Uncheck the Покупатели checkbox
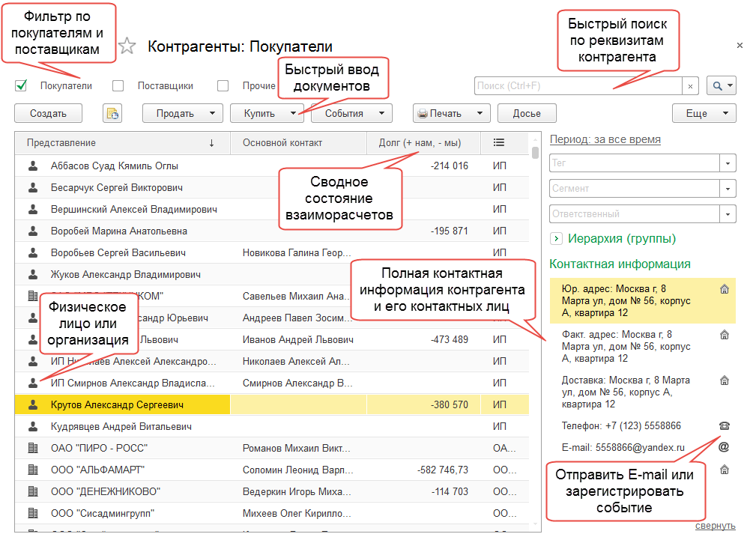Viewport: 756px width, 543px height. pos(21,85)
